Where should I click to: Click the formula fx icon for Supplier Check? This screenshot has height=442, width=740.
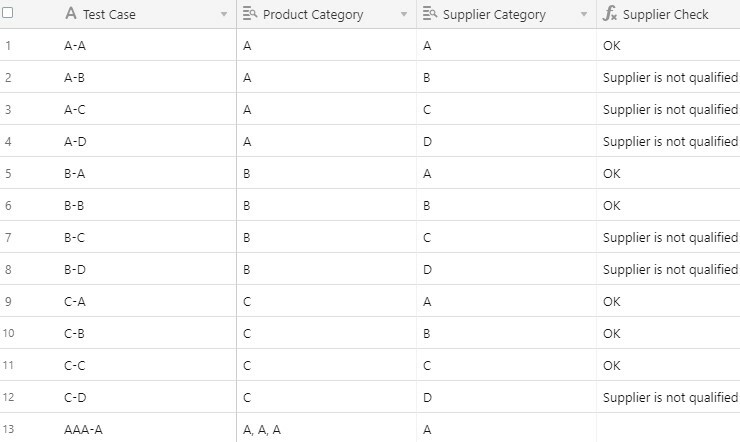610,13
